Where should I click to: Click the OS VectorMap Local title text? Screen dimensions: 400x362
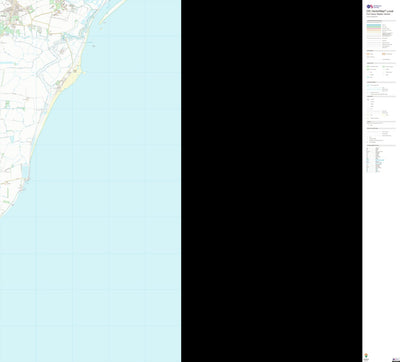pos(380,11)
